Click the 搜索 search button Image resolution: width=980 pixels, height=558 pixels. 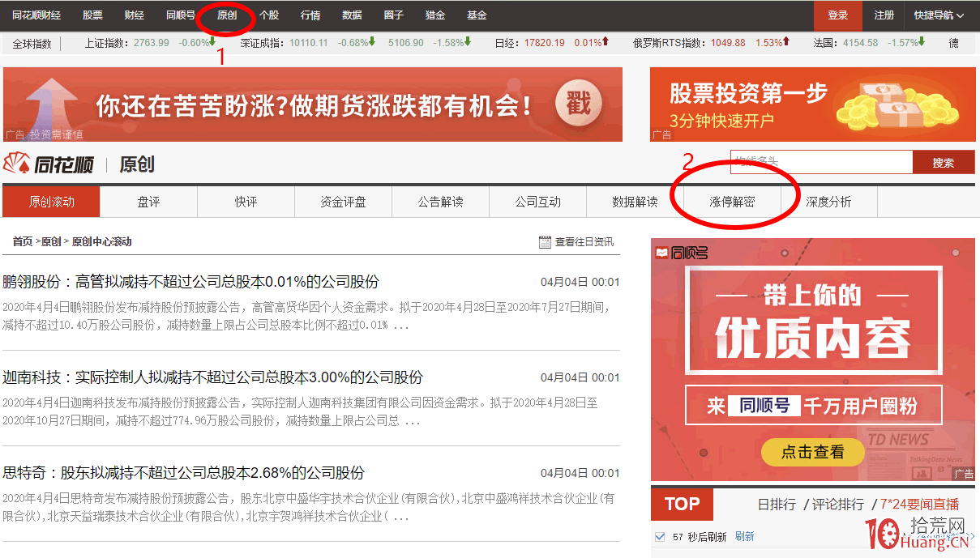coord(944,162)
